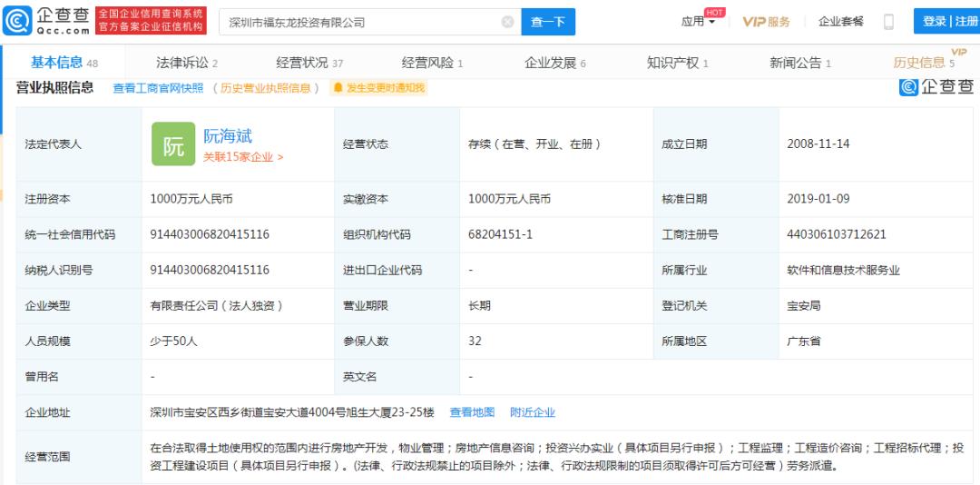This screenshot has height=485, width=980.
Task: Open the mobile phone app icon
Action: click(x=888, y=22)
